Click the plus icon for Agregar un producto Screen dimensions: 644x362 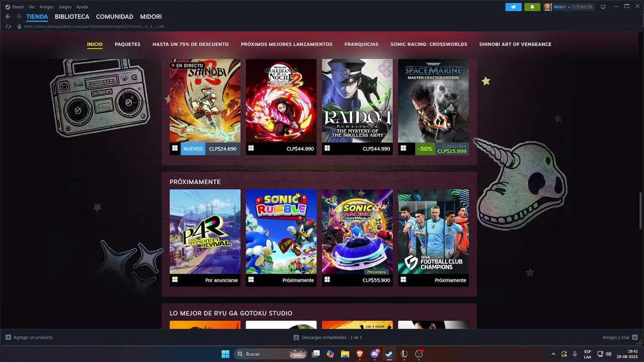pyautogui.click(x=8, y=337)
